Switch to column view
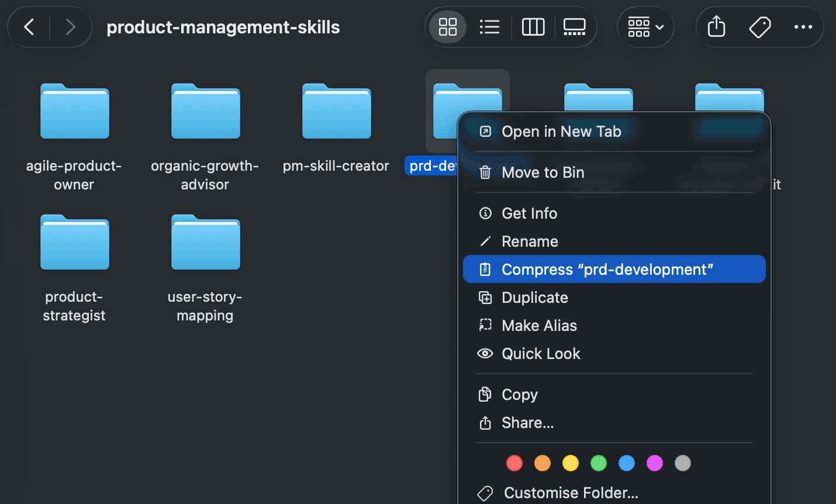The width and height of the screenshot is (836, 504). pos(533,27)
